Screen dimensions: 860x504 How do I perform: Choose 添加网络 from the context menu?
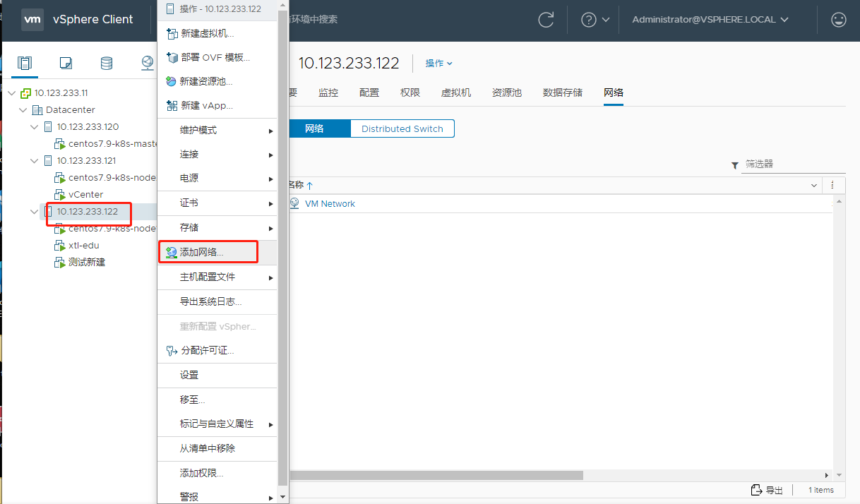pyautogui.click(x=217, y=252)
